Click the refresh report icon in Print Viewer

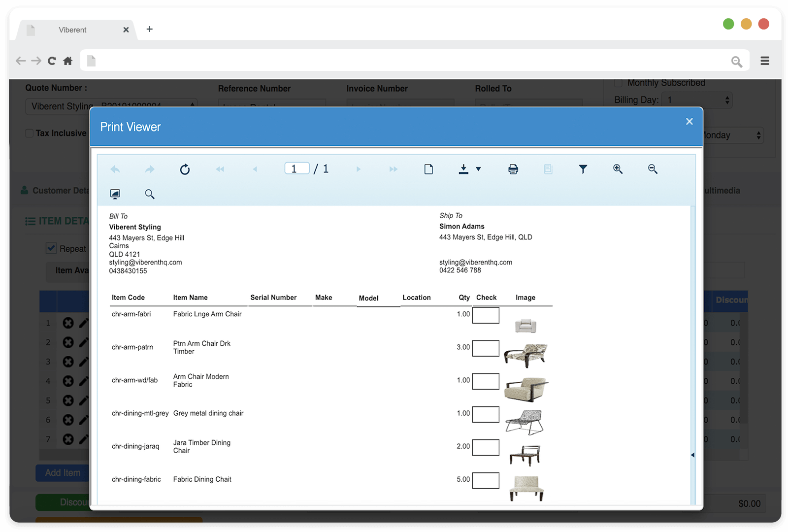click(x=185, y=169)
